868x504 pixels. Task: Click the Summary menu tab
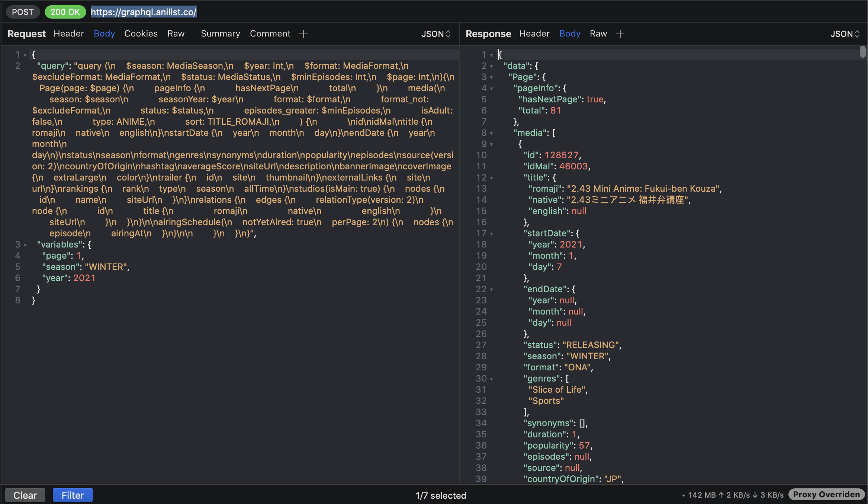point(220,34)
